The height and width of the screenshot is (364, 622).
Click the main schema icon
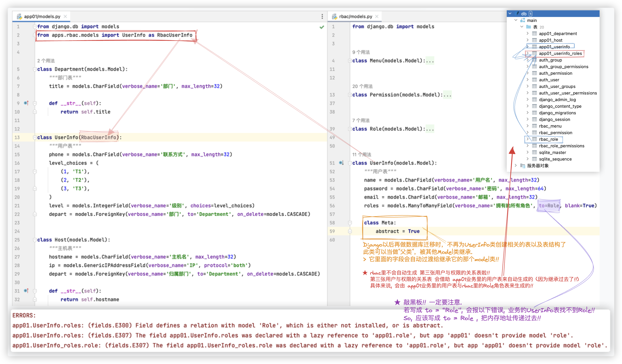click(523, 20)
